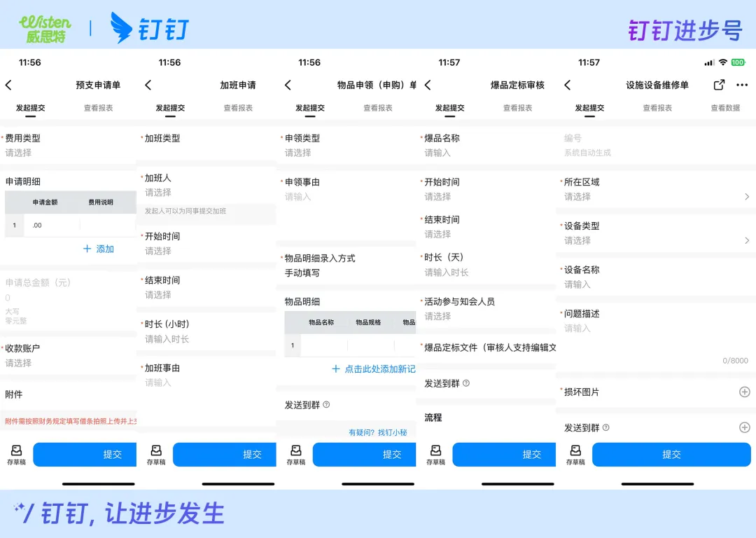
Task: Click the 时长 (小时) input field
Action: (x=206, y=331)
